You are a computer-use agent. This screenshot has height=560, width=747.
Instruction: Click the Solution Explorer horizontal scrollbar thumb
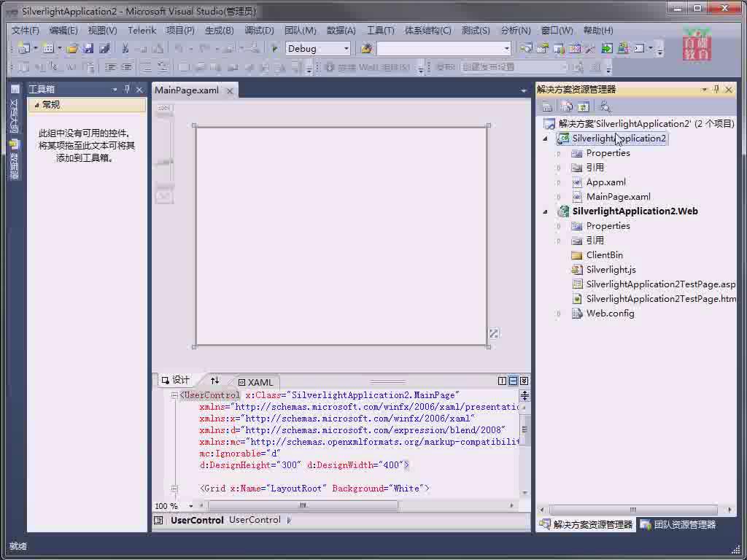tap(633, 510)
